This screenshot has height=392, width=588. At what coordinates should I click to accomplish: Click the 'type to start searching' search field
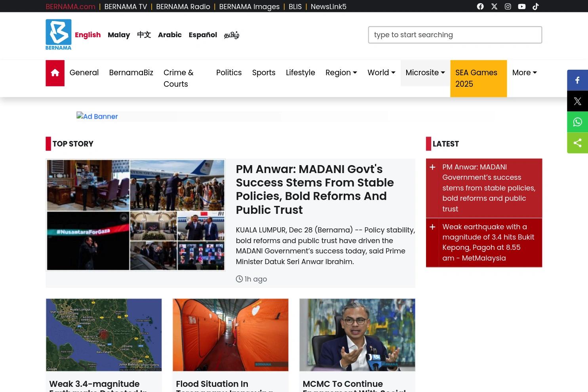[x=455, y=35]
